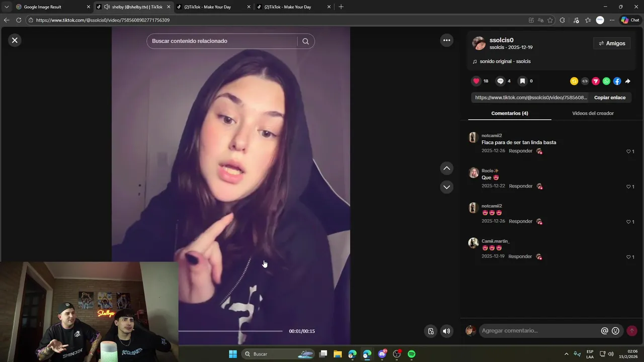Open the Windows Start menu

233,354
